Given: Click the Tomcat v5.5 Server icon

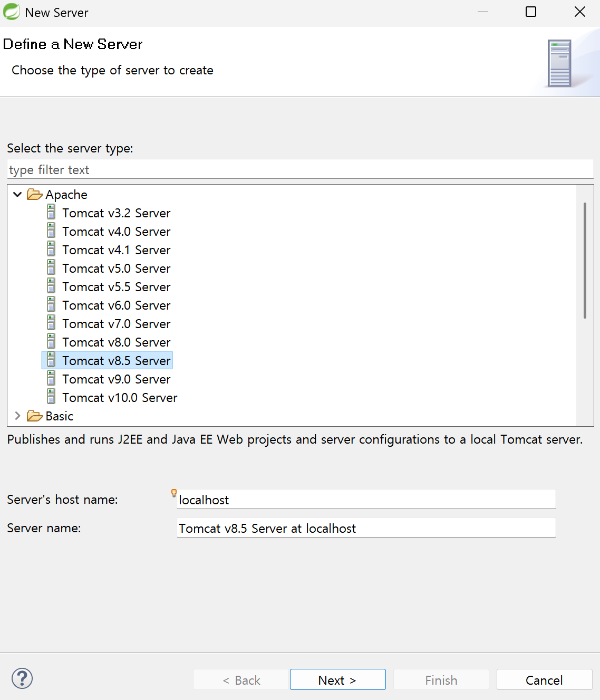Looking at the screenshot, I should 51,286.
